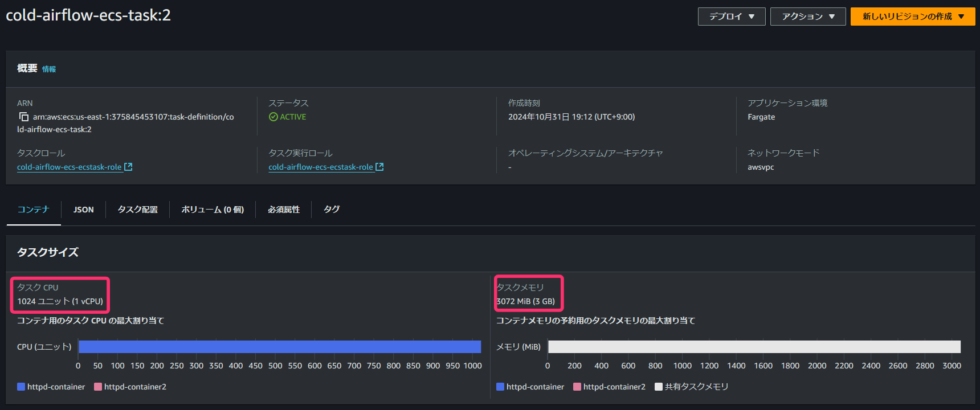Switch to the JSON tab
Screen dimensions: 980x410
tap(84, 210)
